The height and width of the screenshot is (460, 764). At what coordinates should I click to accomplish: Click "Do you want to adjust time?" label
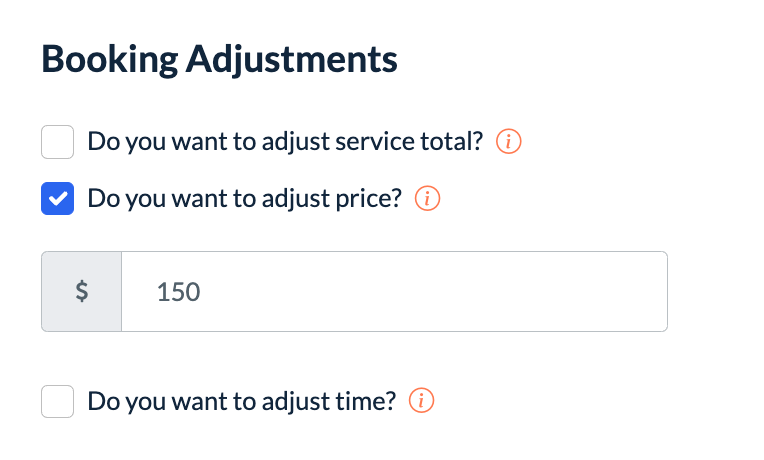(x=242, y=402)
